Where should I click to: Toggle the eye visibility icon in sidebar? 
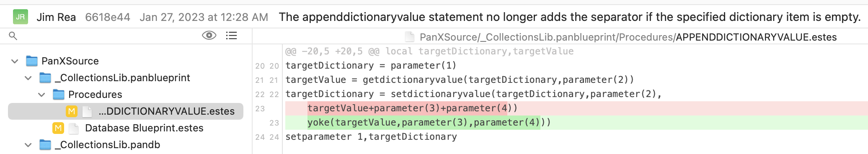[x=209, y=36]
